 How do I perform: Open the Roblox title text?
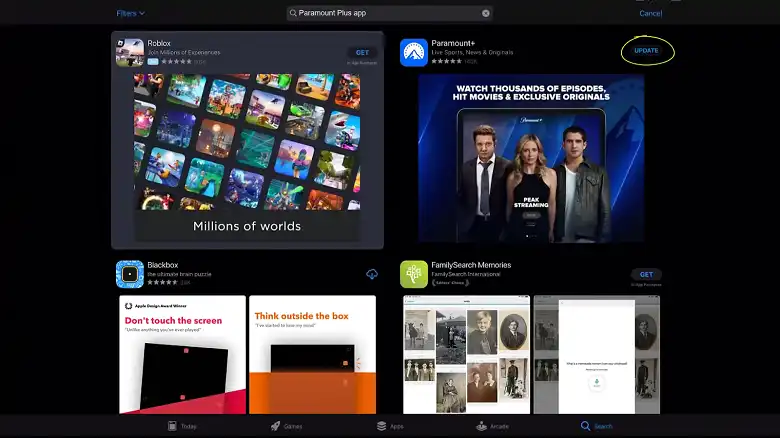(159, 43)
